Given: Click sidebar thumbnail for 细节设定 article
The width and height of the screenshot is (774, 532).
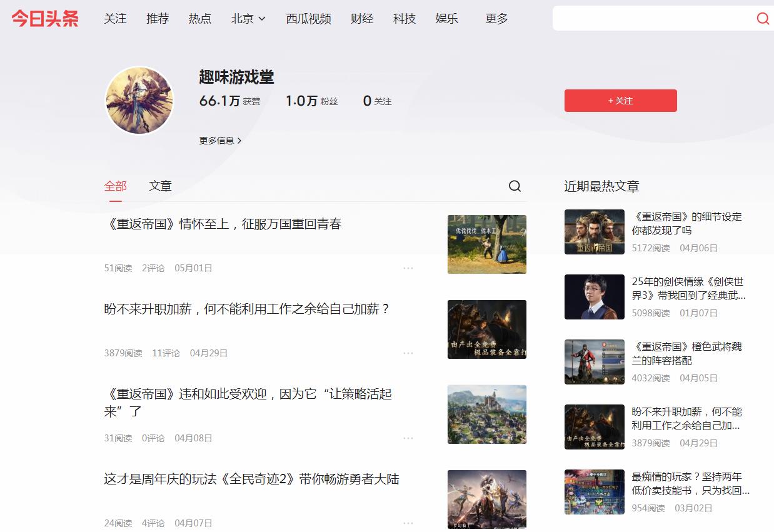Looking at the screenshot, I should (x=595, y=232).
